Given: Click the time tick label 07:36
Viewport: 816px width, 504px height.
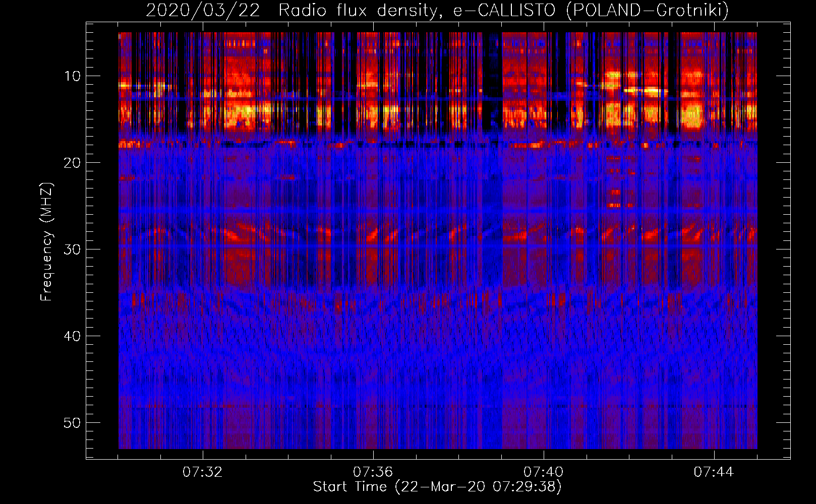Looking at the screenshot, I should click(x=373, y=472).
